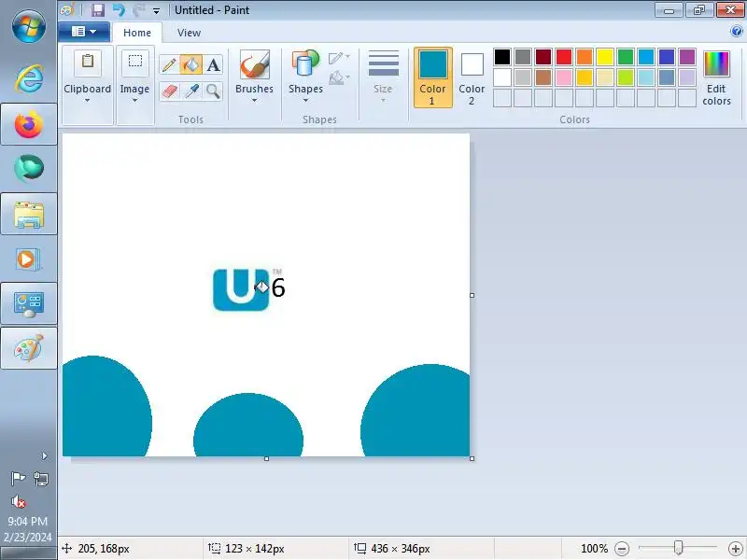Select the Eraser tool
Image resolution: width=747 pixels, height=560 pixels.
click(x=169, y=91)
